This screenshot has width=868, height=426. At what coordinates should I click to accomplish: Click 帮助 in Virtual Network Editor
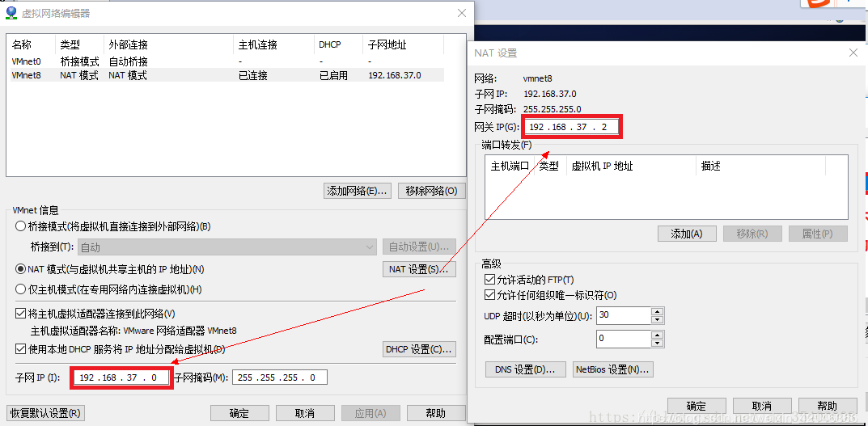(x=436, y=413)
